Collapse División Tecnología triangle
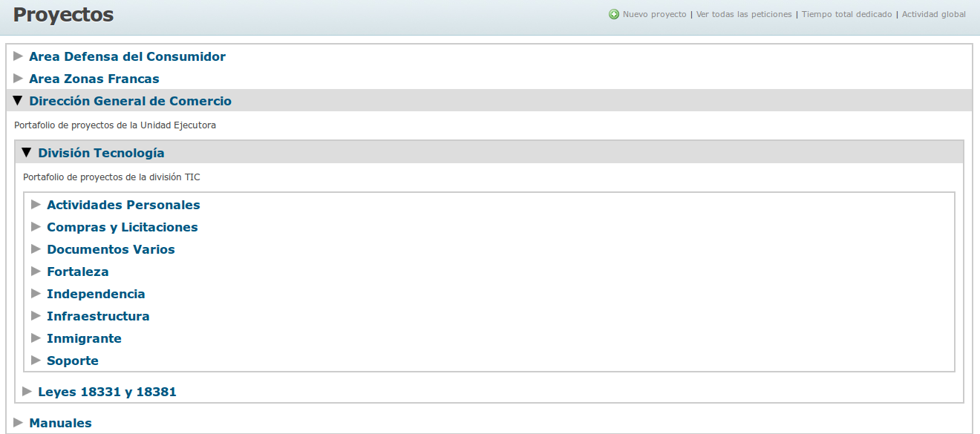The image size is (980, 434). [x=27, y=153]
